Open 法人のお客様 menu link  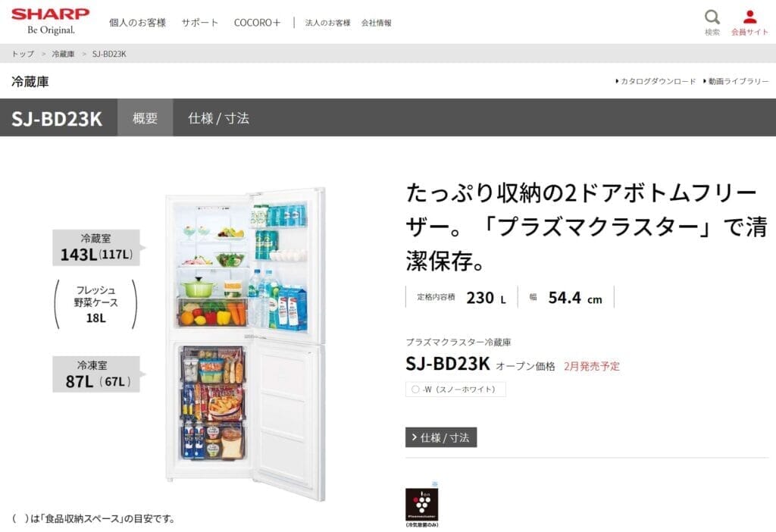[x=327, y=23]
